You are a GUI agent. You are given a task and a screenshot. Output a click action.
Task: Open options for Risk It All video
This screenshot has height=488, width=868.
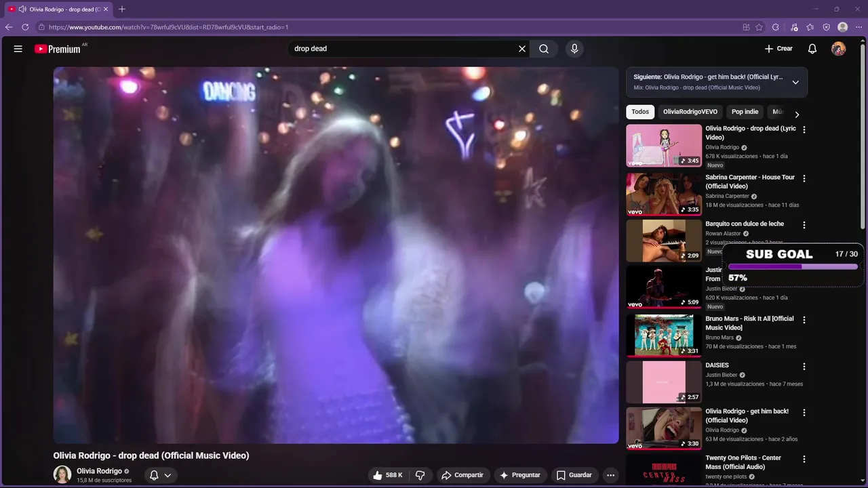804,320
